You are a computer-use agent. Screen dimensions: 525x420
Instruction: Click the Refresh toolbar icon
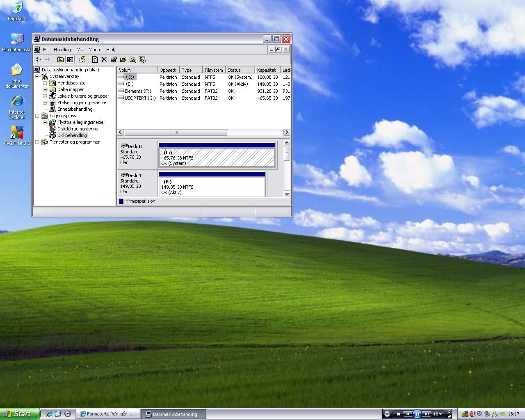point(95,59)
